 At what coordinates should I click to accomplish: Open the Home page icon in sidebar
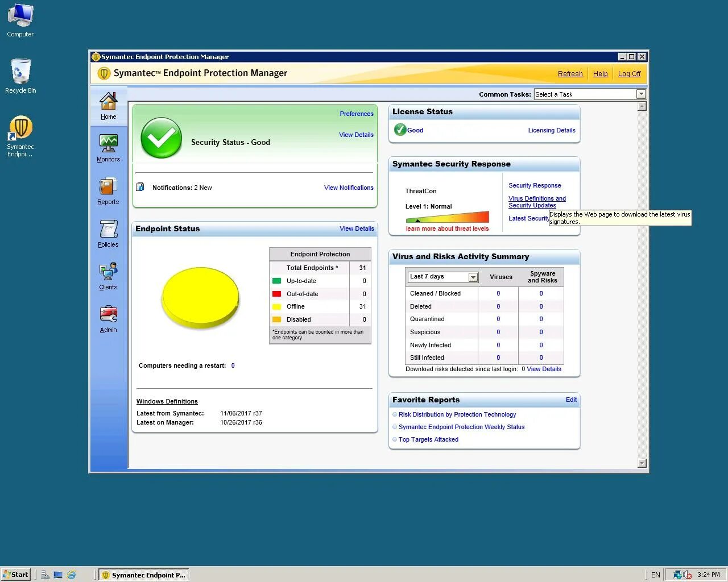[108, 101]
